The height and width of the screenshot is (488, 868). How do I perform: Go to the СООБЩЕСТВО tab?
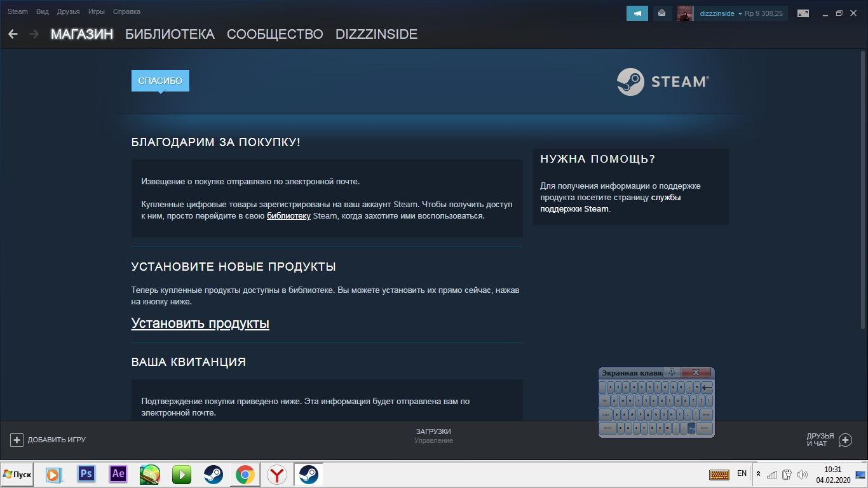pyautogui.click(x=275, y=34)
